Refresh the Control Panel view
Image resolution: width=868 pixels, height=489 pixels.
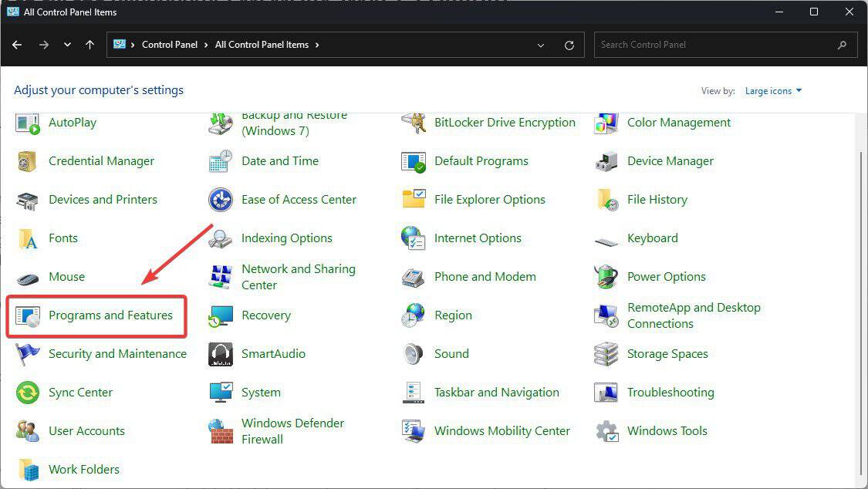point(569,46)
